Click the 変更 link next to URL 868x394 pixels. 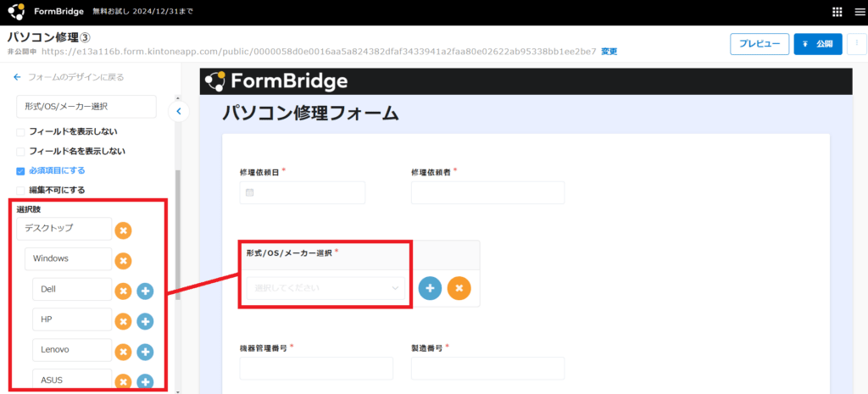coord(609,52)
